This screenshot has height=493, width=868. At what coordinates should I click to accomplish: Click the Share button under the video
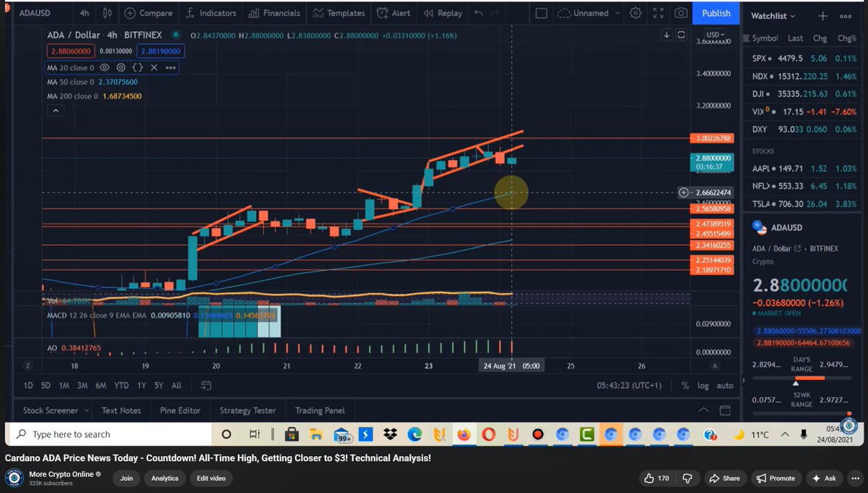[724, 478]
